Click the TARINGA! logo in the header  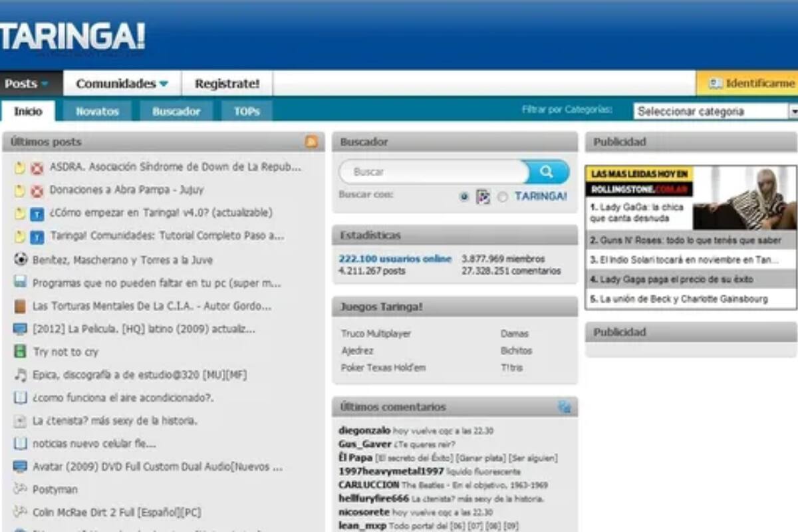72,36
